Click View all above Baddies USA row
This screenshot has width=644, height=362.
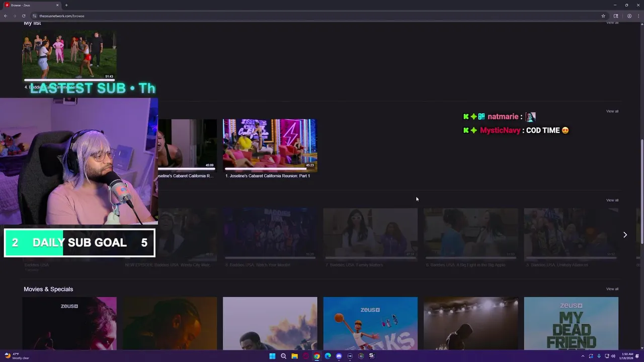[612, 200]
